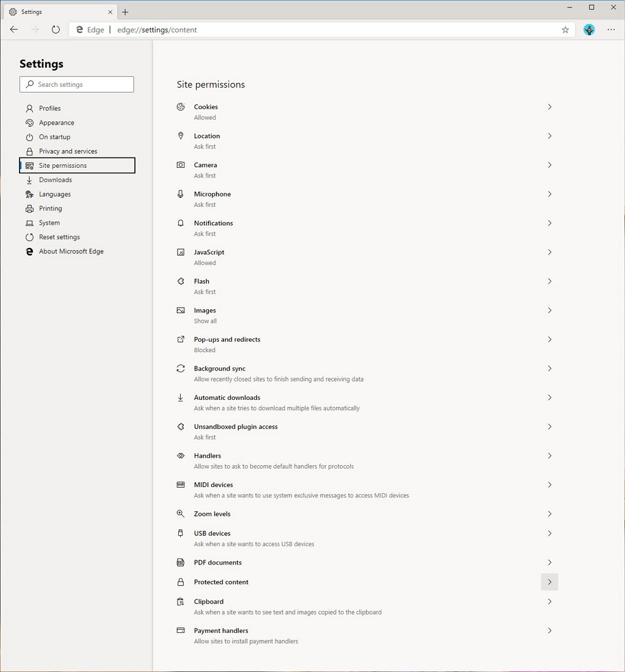Expand the Protected content row chevron
Image resolution: width=625 pixels, height=672 pixels.
point(549,582)
